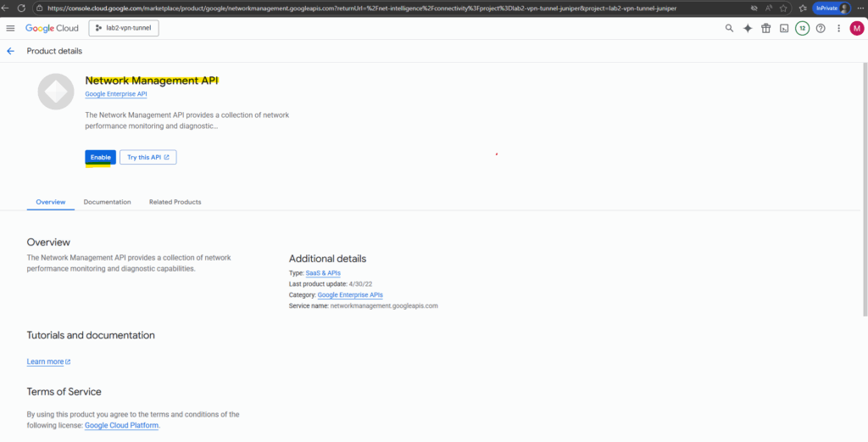
Task: Click the InPrivate profile badge
Action: pyautogui.click(x=831, y=8)
